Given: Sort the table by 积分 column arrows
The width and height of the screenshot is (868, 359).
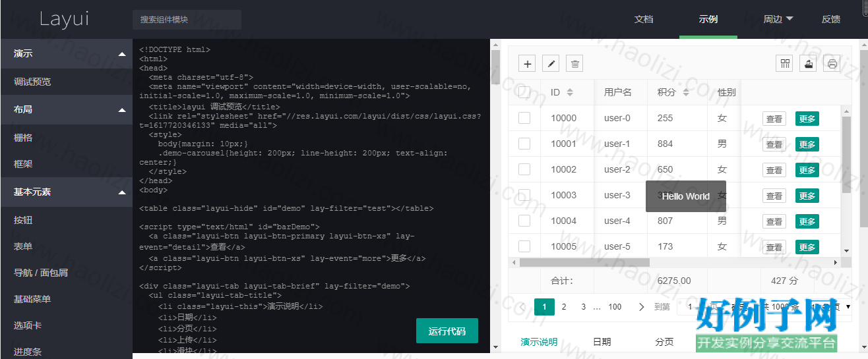Looking at the screenshot, I should pyautogui.click(x=686, y=92).
